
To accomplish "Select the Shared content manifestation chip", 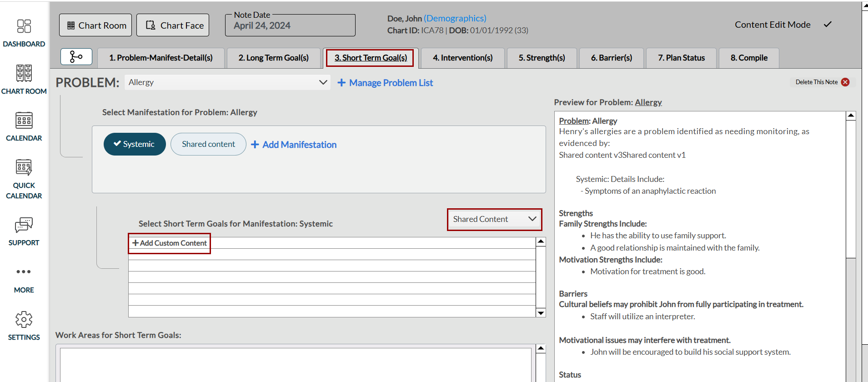I will (208, 144).
